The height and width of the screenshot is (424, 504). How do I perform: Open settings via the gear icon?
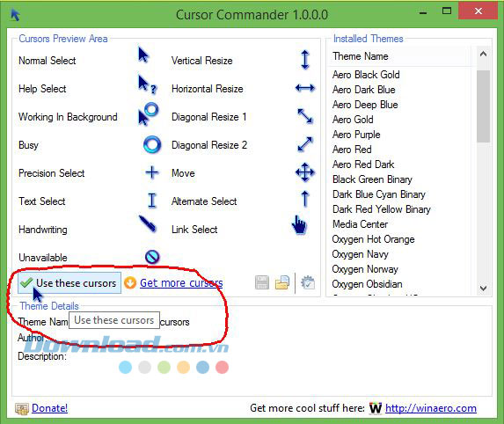coord(308,283)
